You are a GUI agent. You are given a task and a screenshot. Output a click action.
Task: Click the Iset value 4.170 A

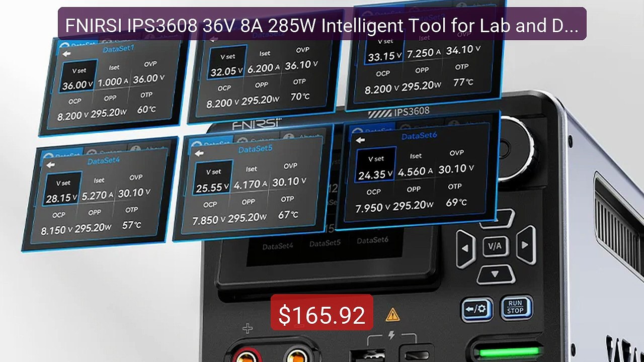(250, 184)
